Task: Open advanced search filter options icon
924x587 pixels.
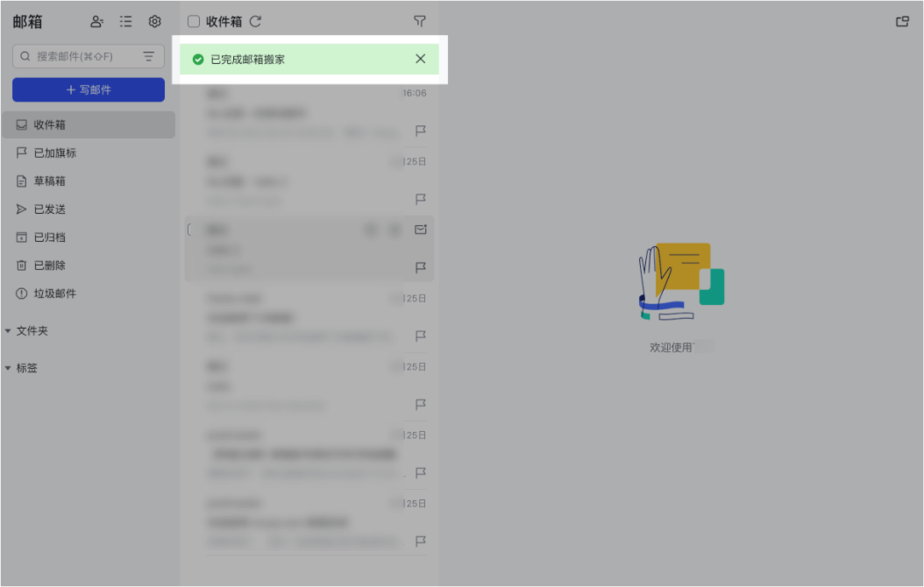Action: (x=148, y=56)
